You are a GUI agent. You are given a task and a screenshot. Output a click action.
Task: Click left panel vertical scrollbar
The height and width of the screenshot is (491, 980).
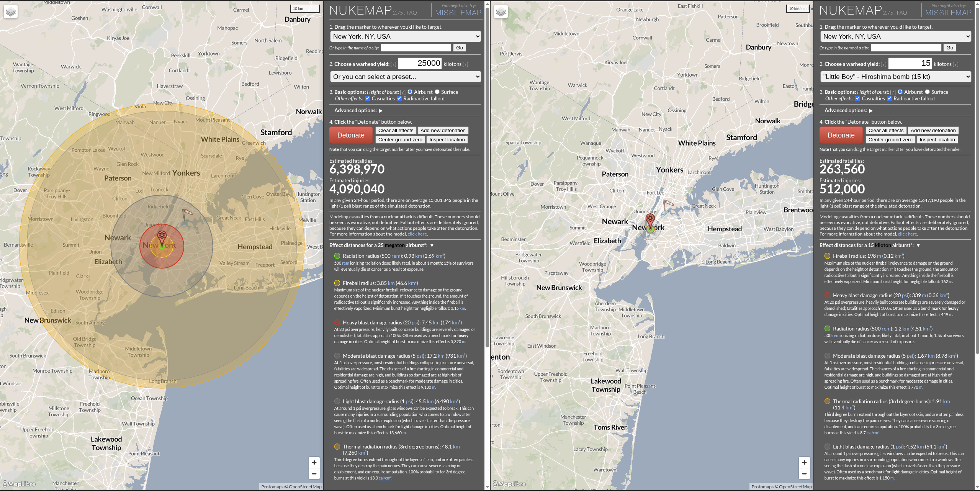487,178
